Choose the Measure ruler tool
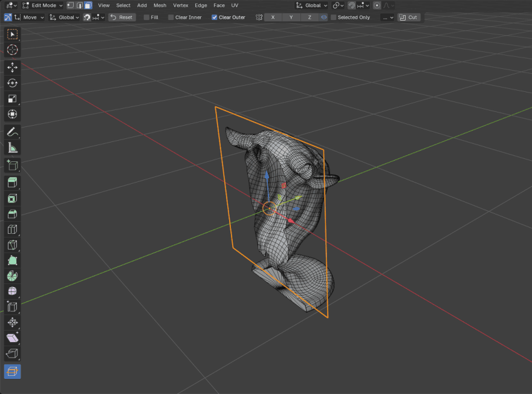 pyautogui.click(x=12, y=147)
